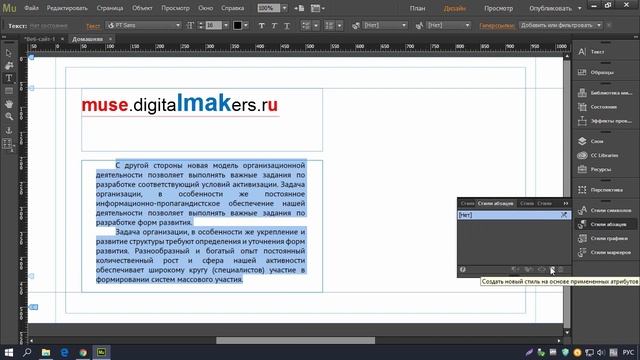Image resolution: width=640 pixels, height=360 pixels.
Task: Open the hyperlink add or filter dropdown
Action: [x=560, y=25]
